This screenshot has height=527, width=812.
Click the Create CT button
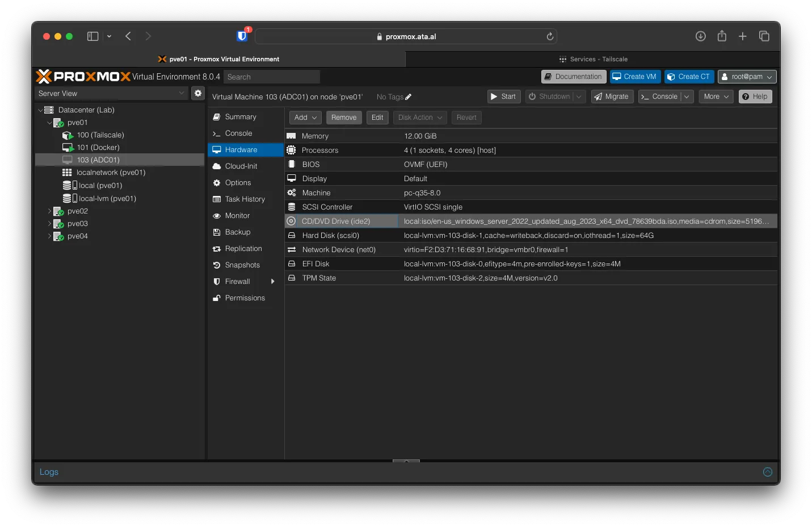pyautogui.click(x=688, y=77)
